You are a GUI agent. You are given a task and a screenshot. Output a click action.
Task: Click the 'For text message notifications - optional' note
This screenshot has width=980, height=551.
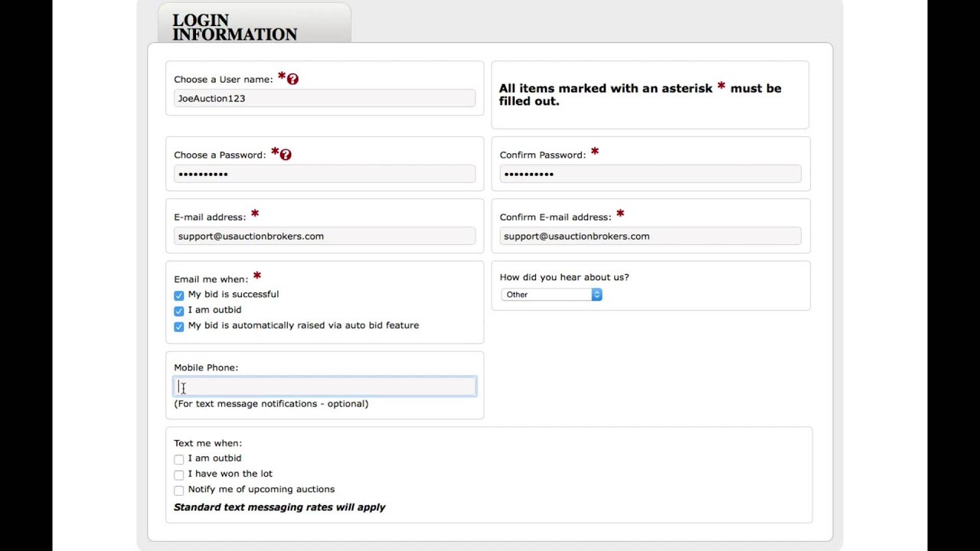click(x=271, y=403)
